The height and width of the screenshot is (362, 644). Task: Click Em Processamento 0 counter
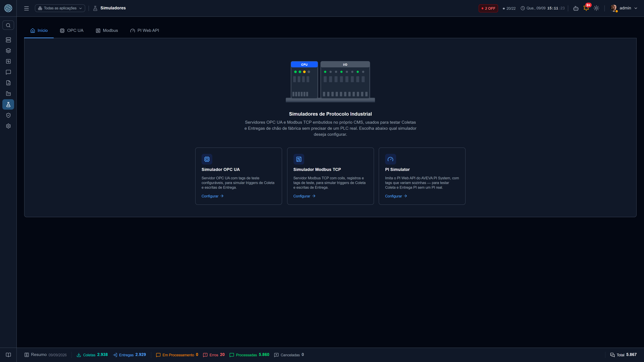point(177,355)
